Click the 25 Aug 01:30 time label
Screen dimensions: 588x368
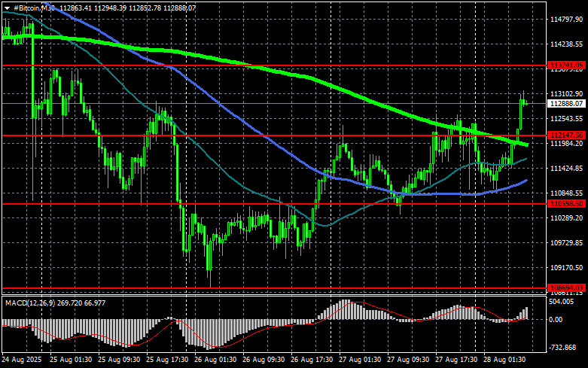pyautogui.click(x=71, y=360)
